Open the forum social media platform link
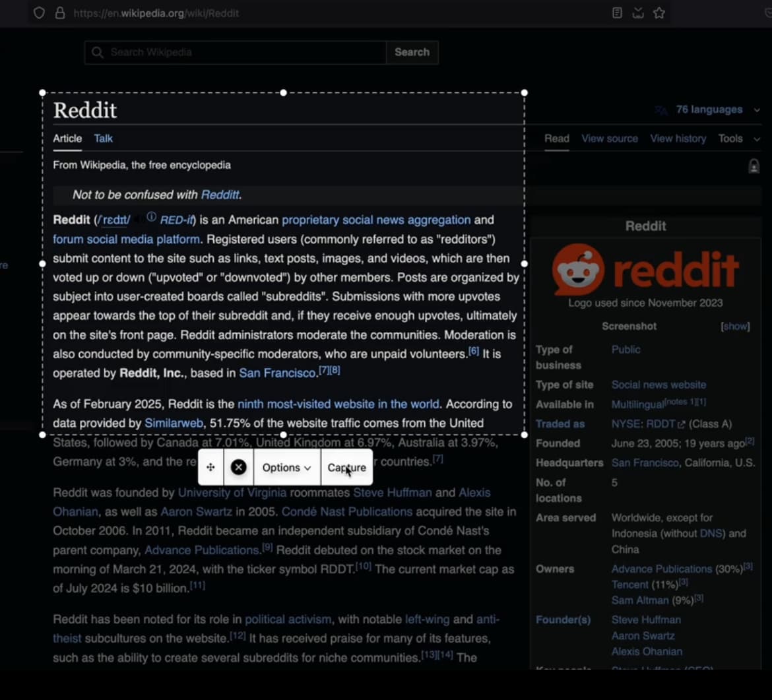 127,239
